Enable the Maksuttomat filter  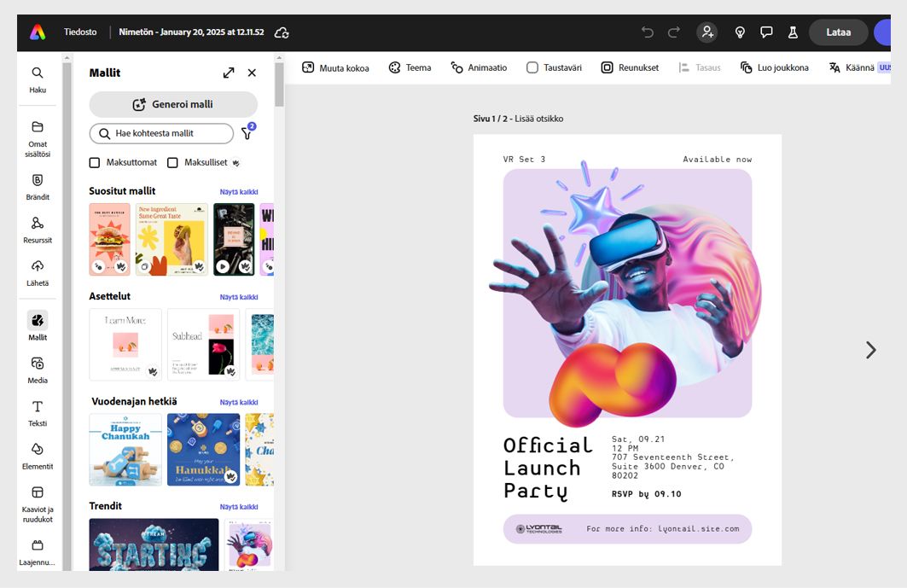click(x=96, y=164)
